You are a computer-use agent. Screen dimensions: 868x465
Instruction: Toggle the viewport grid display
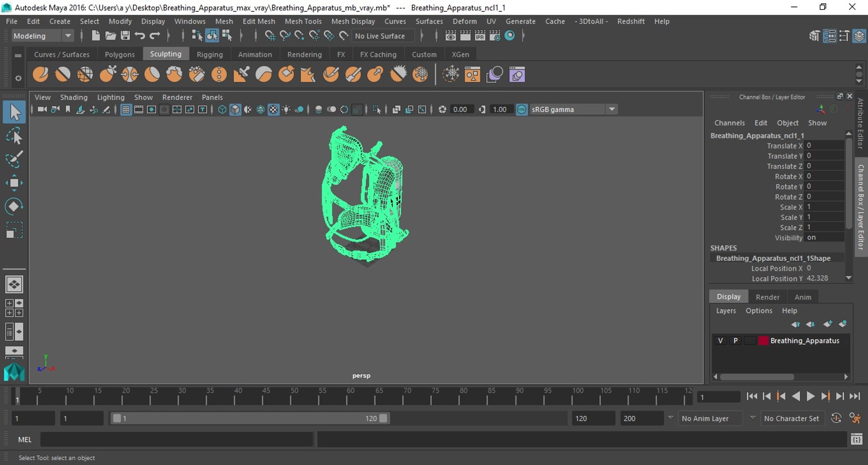point(126,109)
